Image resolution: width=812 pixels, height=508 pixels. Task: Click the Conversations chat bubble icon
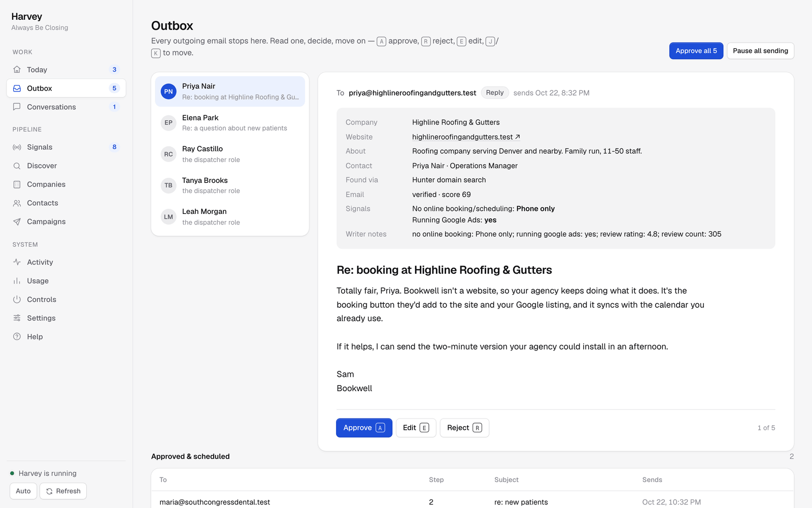pos(17,107)
